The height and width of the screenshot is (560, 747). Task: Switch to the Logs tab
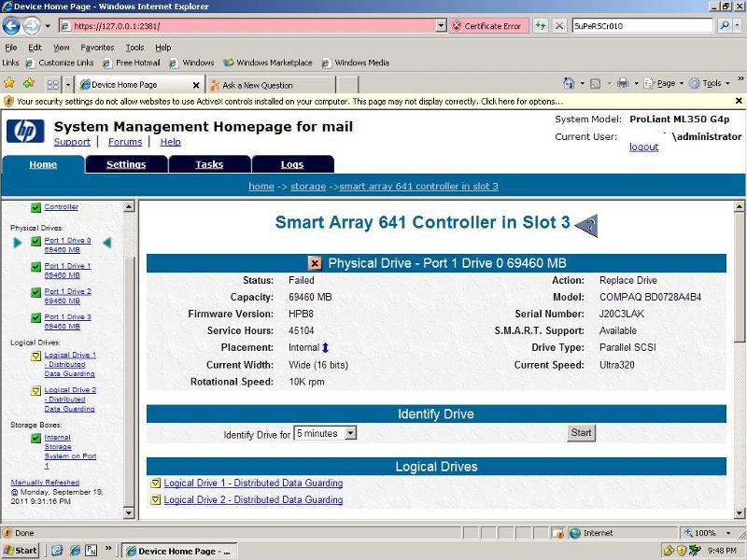tap(292, 164)
